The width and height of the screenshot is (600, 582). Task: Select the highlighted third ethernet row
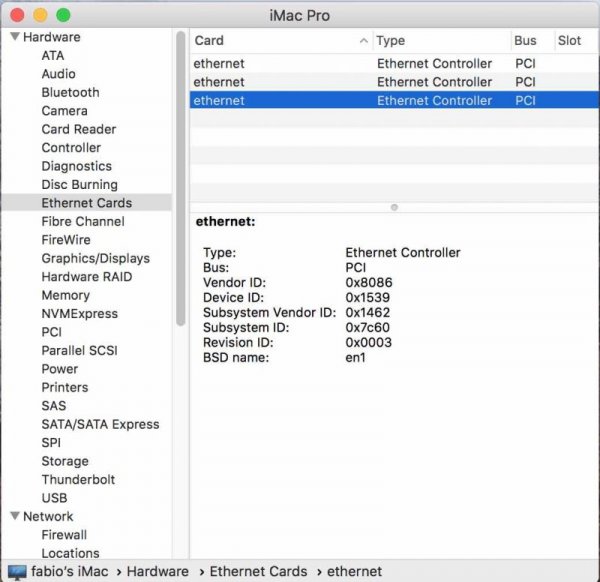(x=394, y=100)
